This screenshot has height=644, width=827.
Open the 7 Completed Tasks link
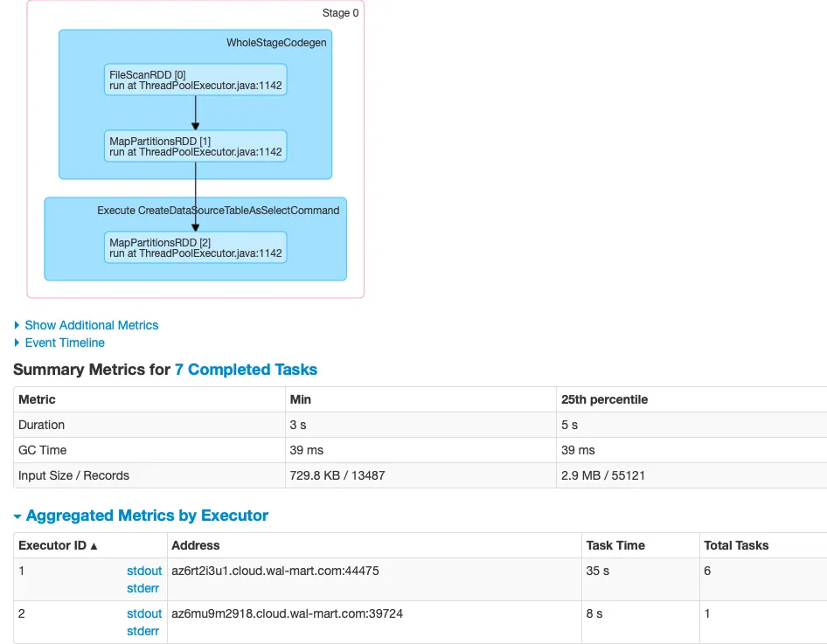click(246, 370)
